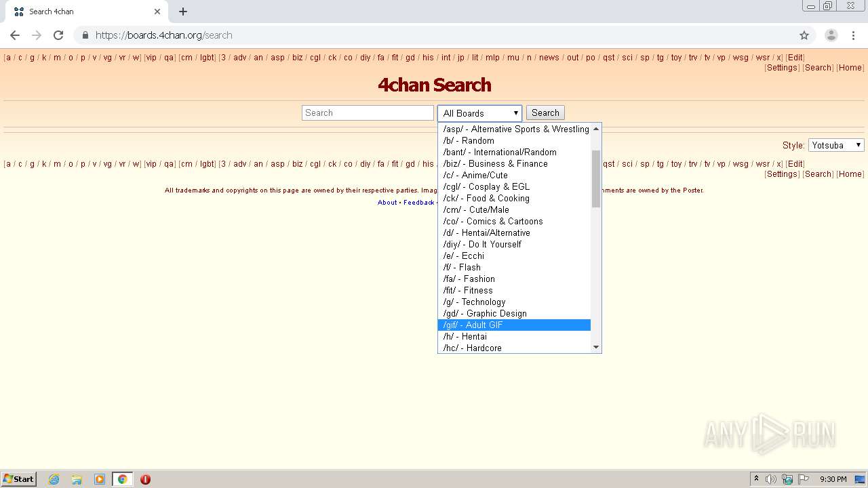The height and width of the screenshot is (488, 868).
Task: Select /gd/ - Graphic Design option
Action: tap(514, 313)
